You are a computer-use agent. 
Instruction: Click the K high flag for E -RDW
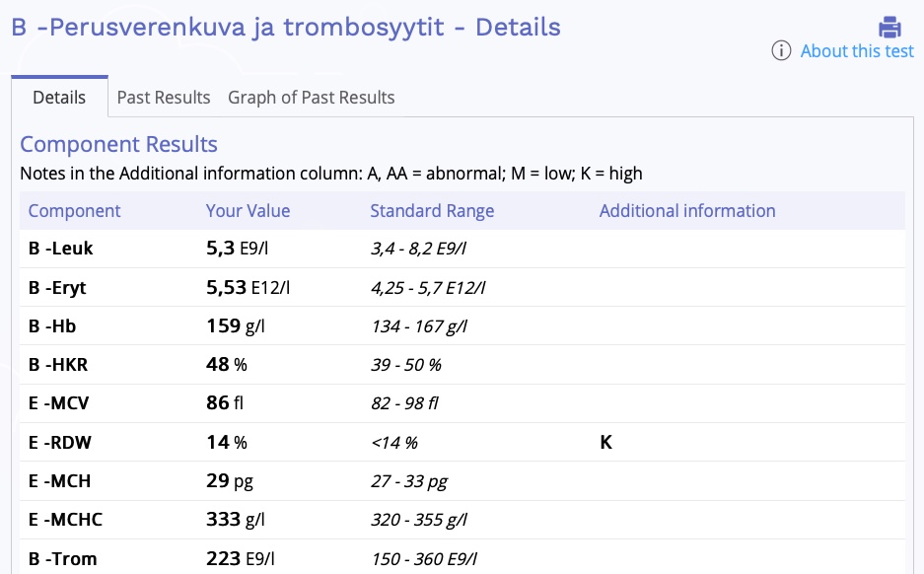[605, 443]
